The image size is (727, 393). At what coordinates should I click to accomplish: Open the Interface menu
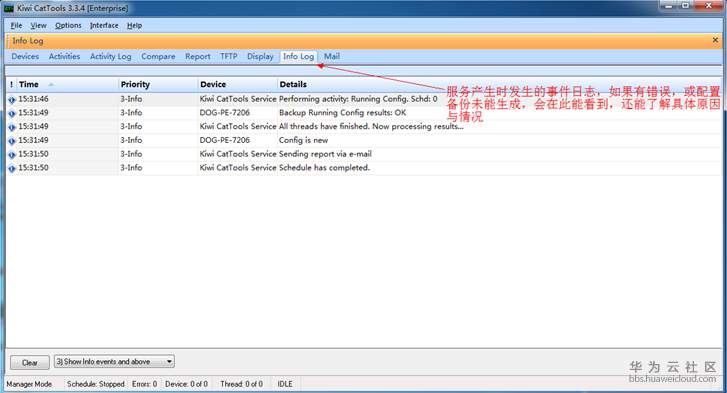pos(104,25)
